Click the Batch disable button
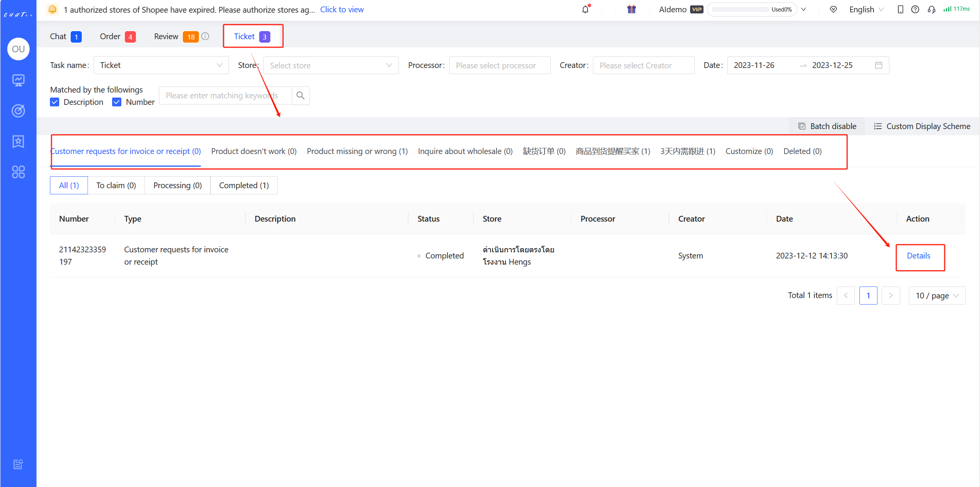 (x=827, y=126)
